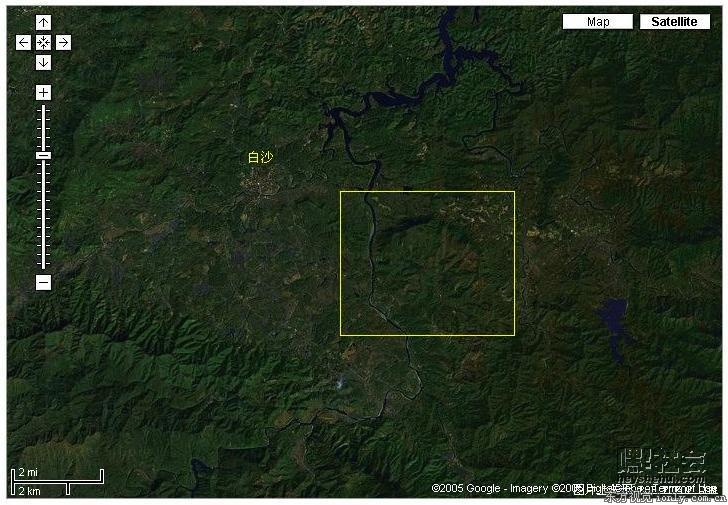
Task: Click the distance scale bar
Action: (x=57, y=482)
